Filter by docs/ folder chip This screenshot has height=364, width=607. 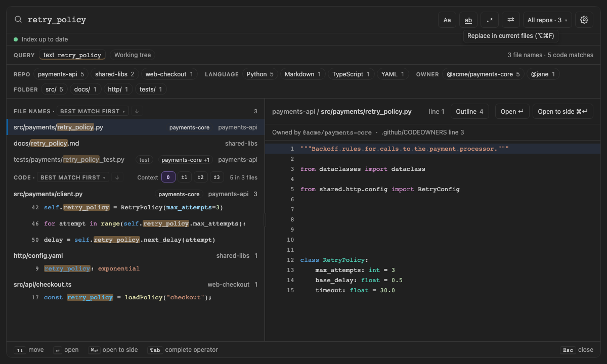pos(85,89)
